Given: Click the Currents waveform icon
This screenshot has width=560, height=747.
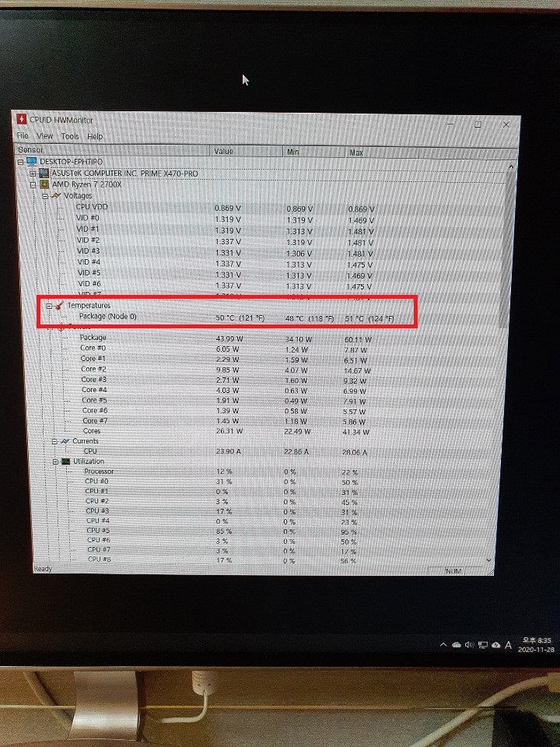Looking at the screenshot, I should (x=65, y=441).
